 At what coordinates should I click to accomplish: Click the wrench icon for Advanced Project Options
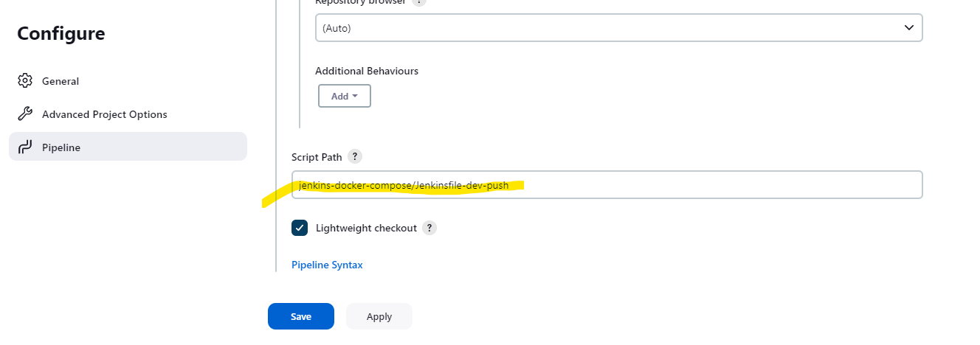tap(25, 114)
